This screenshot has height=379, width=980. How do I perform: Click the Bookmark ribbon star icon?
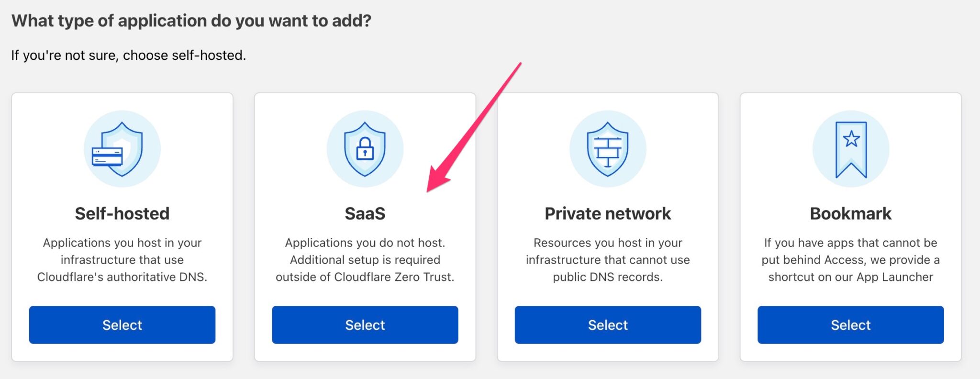tap(851, 148)
